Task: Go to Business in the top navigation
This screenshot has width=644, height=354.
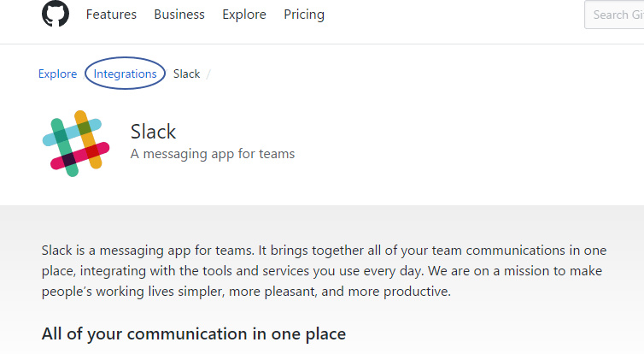Action: click(x=179, y=15)
